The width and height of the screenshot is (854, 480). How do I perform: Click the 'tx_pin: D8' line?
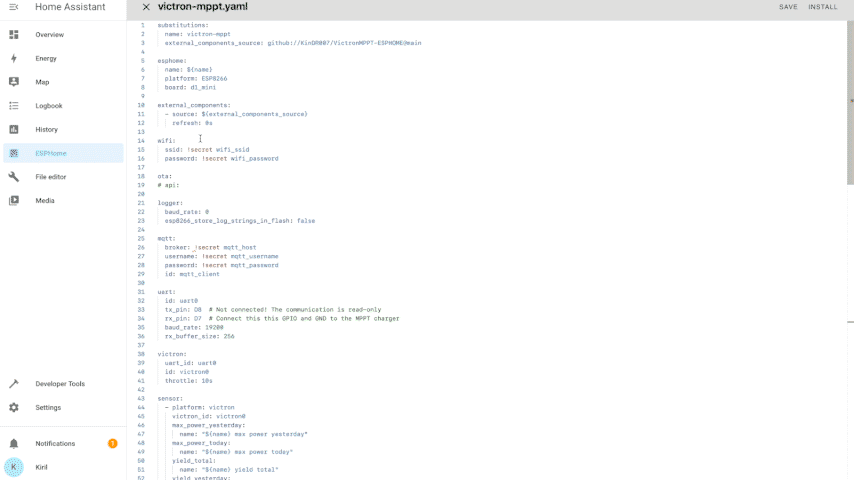273,309
